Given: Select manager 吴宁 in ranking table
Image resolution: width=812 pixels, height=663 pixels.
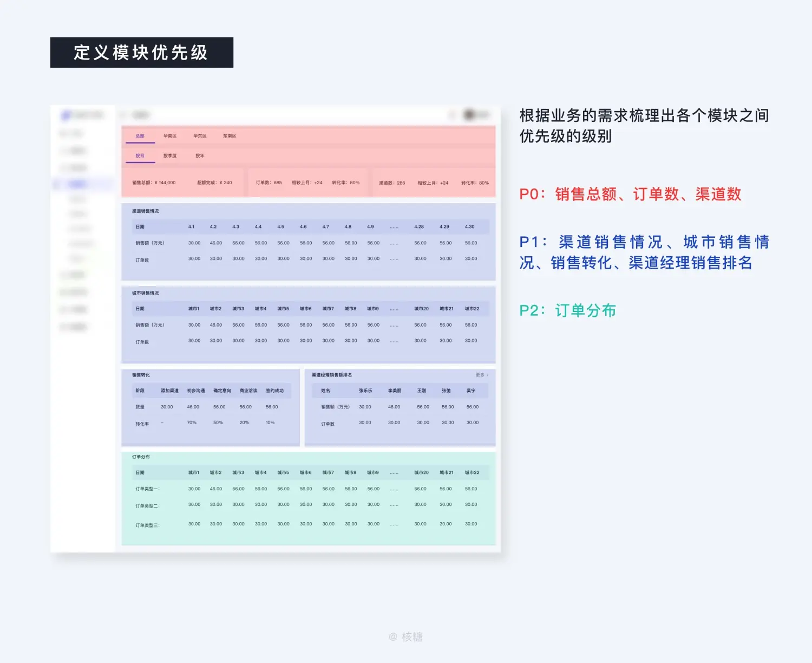Looking at the screenshot, I should pyautogui.click(x=471, y=391).
